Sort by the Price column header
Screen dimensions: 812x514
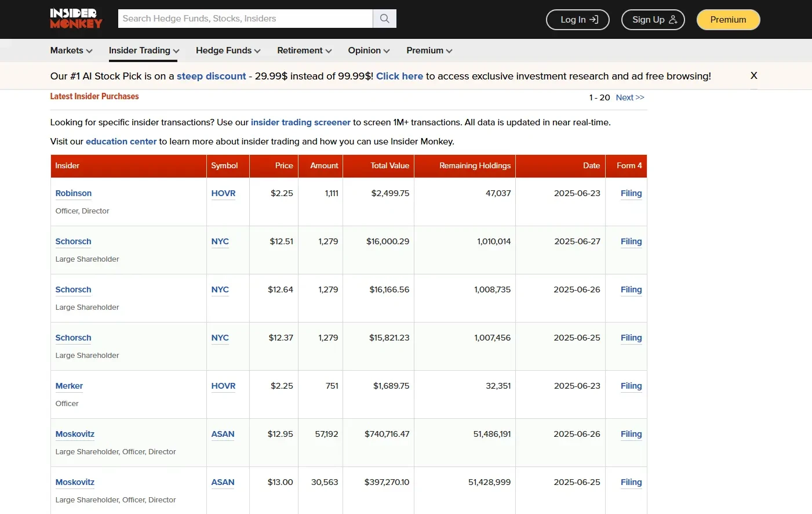click(274, 166)
